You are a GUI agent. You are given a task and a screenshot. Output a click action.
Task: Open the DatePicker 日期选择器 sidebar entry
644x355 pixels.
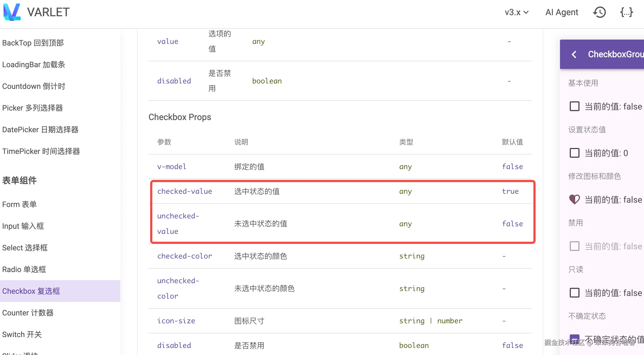[x=40, y=130]
